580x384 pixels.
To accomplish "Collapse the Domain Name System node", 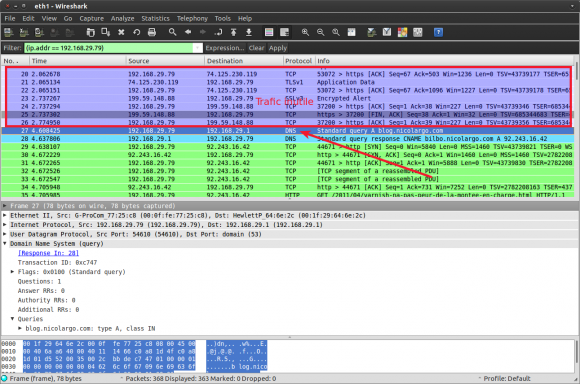I will pyautogui.click(x=5, y=243).
